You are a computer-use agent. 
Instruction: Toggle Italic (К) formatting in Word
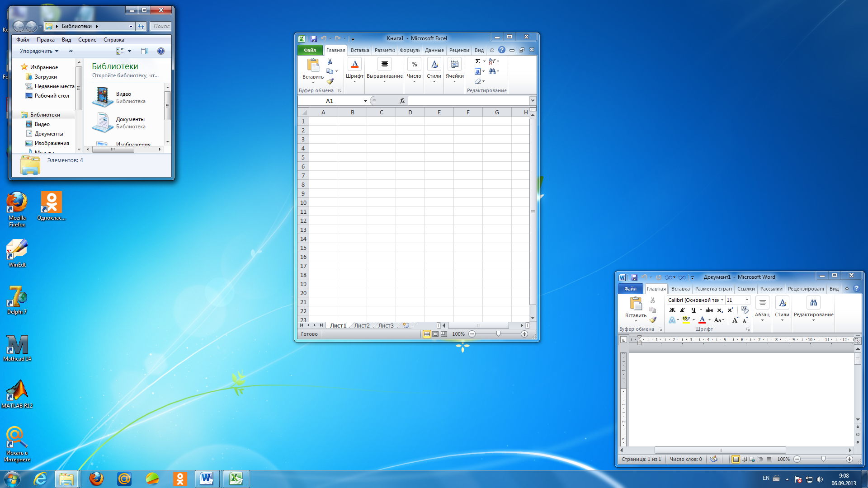click(683, 310)
